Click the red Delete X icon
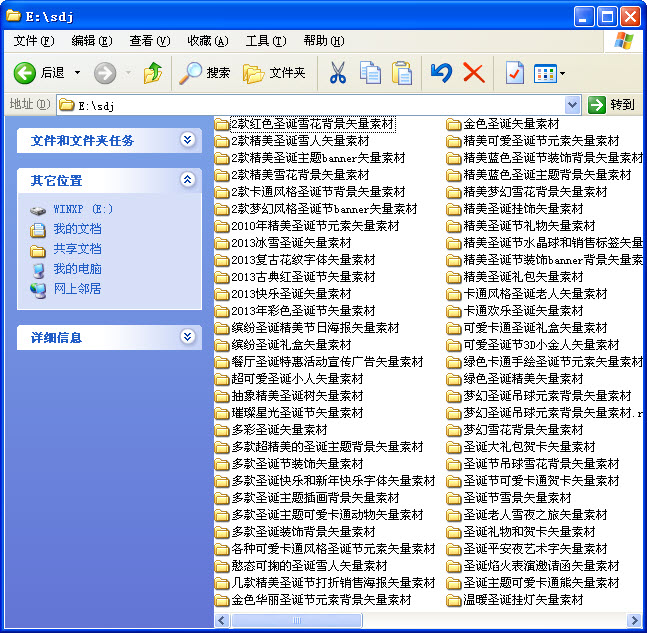 tap(474, 73)
